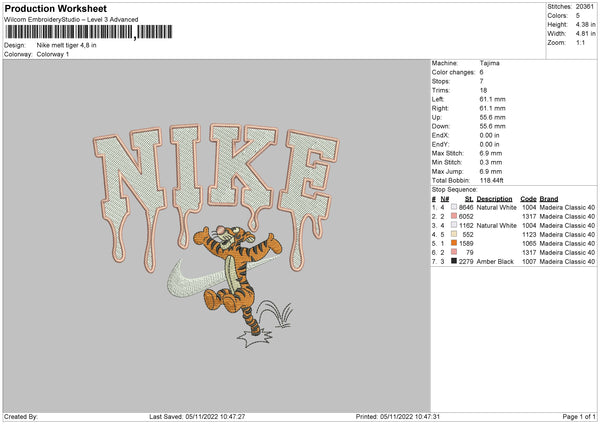Click the Created By label in footer

tap(21, 416)
